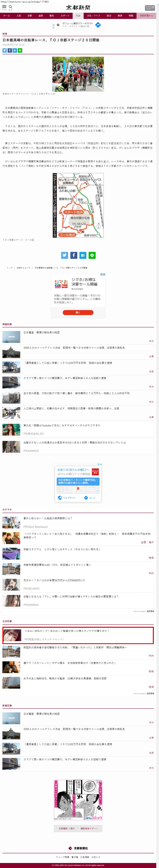Viewport: 159px width, 868px height.
Task: Click the search magnifier icon
Action: (x=11, y=7)
